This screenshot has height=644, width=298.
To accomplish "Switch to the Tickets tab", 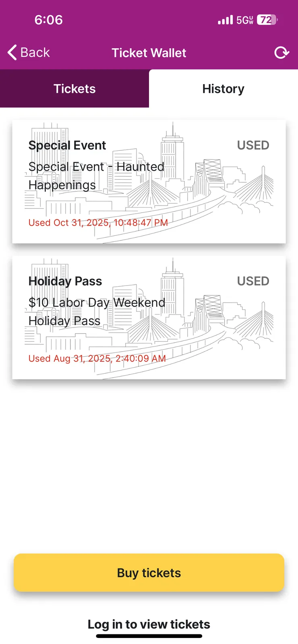I will coord(74,88).
